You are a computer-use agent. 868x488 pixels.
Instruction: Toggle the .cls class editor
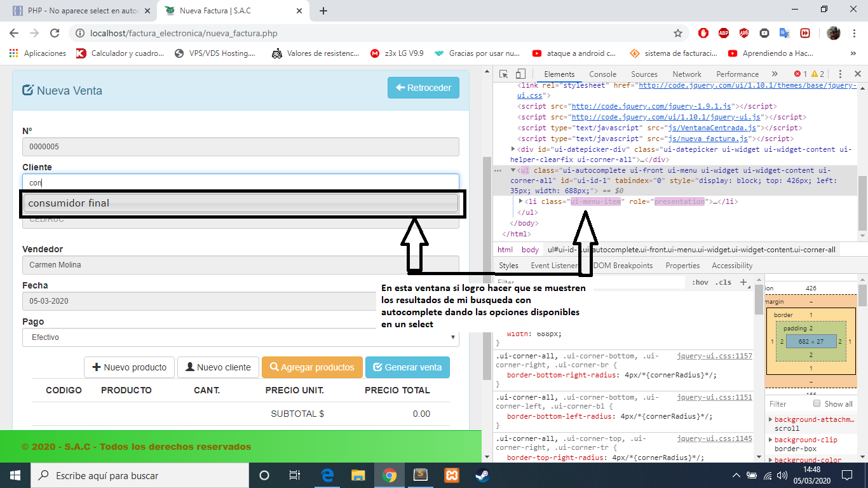pos(723,282)
